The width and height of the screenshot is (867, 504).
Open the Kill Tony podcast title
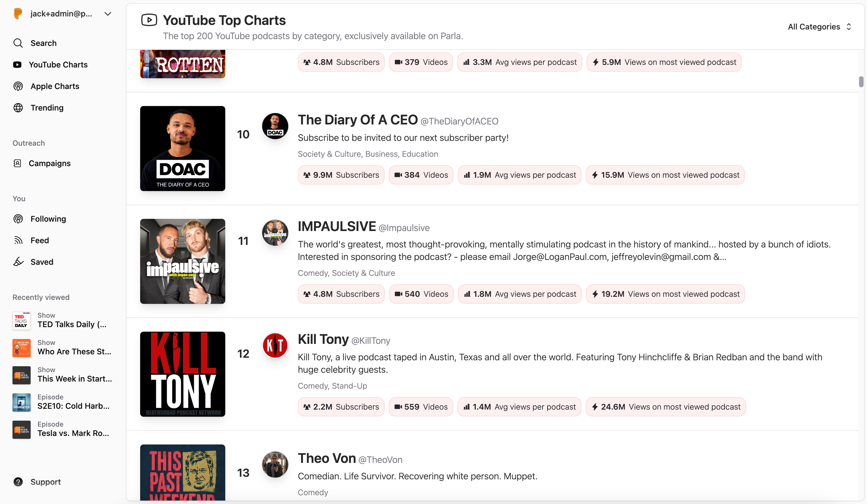[x=323, y=339]
